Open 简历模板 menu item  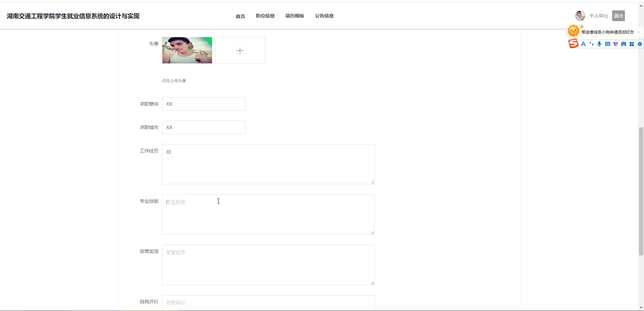[295, 16]
